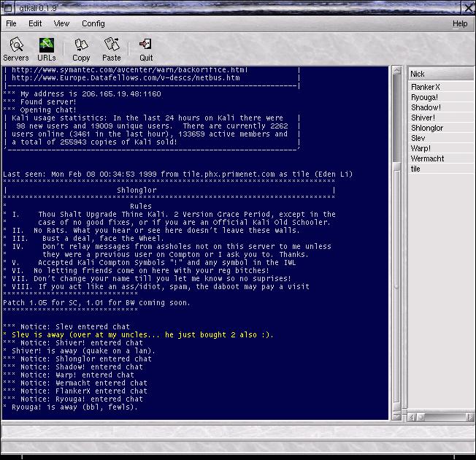Close the gtKali window with X
Viewport: 476px width, 460px height.
(467, 7)
